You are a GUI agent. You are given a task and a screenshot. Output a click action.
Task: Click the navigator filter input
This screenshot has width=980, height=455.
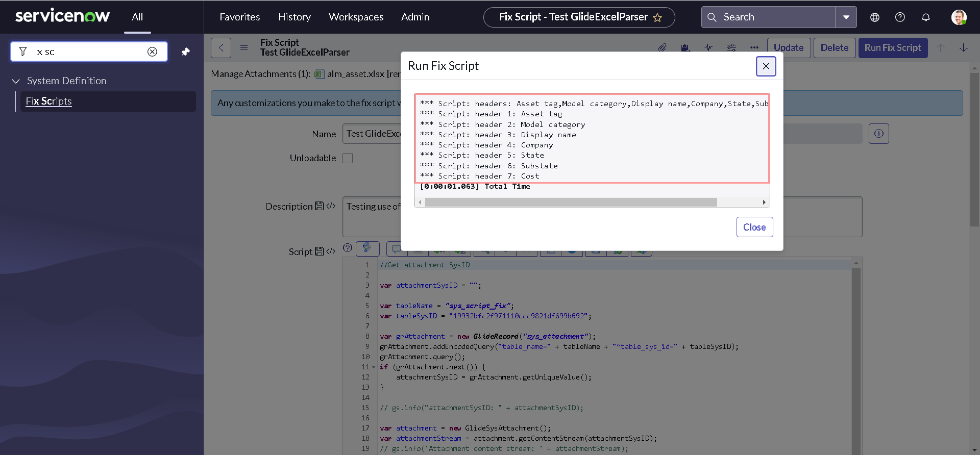89,52
